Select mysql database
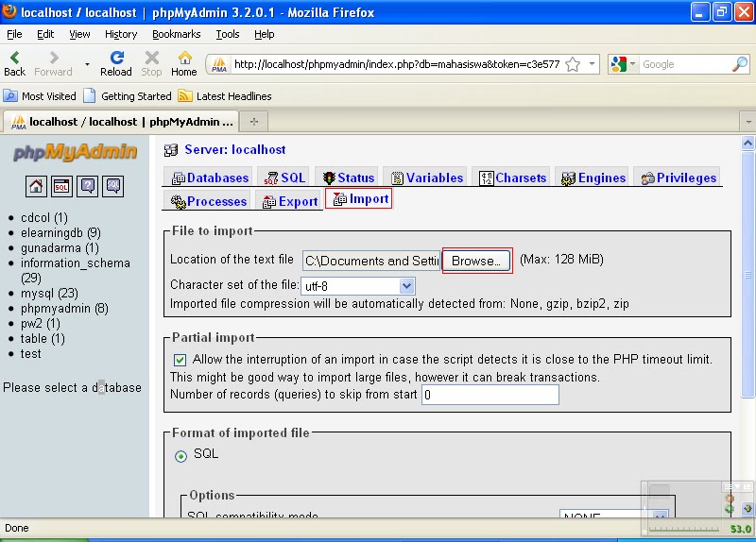The height and width of the screenshot is (542, 756). [49, 293]
